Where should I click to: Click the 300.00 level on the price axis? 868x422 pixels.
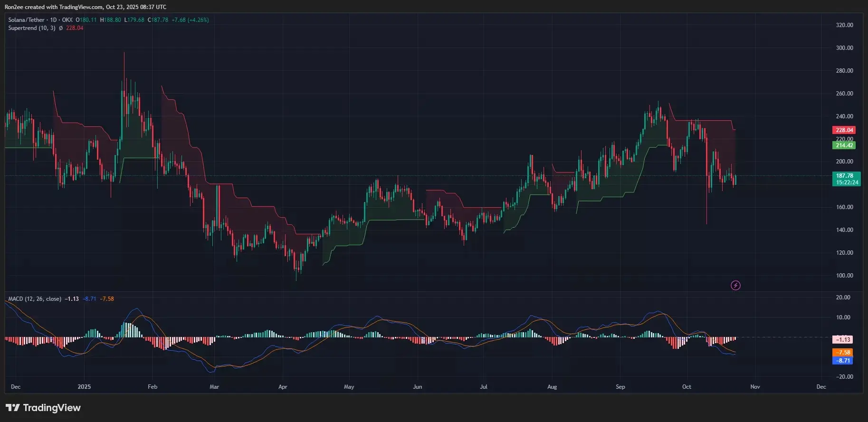click(844, 48)
